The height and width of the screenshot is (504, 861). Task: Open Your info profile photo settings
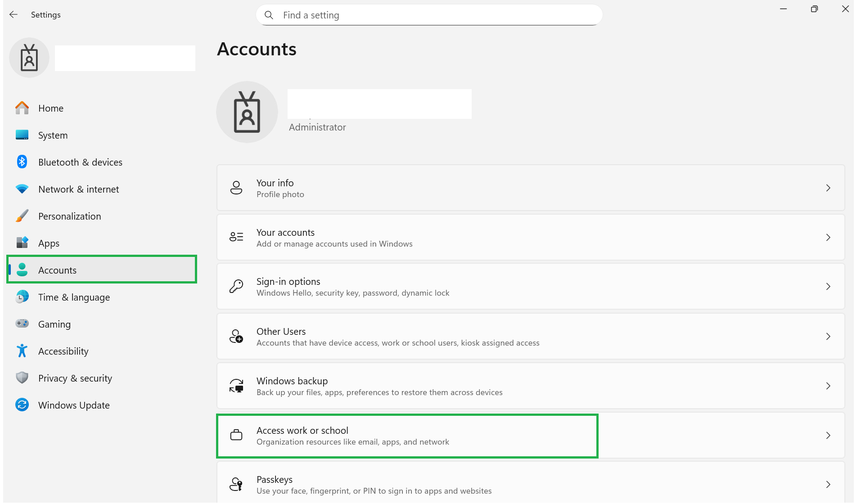click(531, 188)
